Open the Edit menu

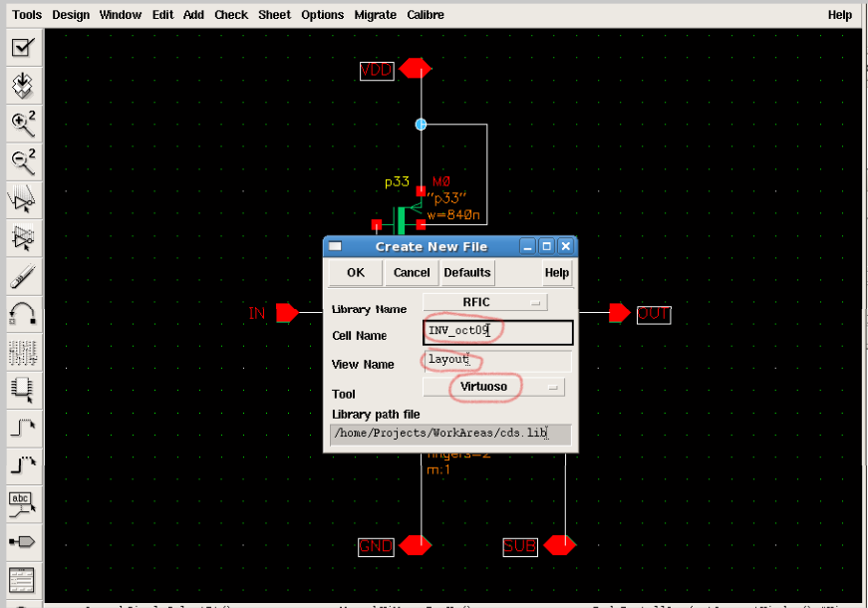(162, 15)
